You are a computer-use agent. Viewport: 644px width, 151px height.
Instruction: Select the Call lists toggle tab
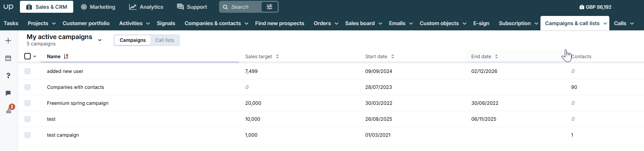point(164,40)
